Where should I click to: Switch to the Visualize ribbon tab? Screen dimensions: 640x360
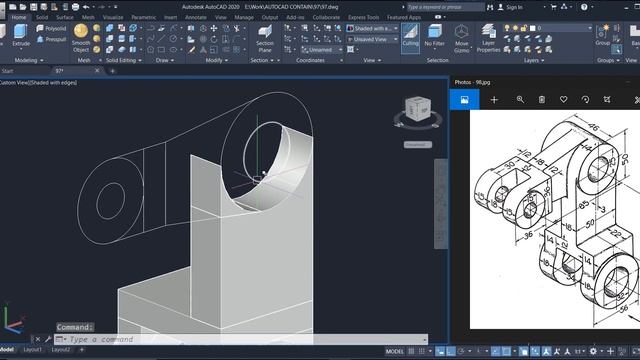tap(113, 18)
